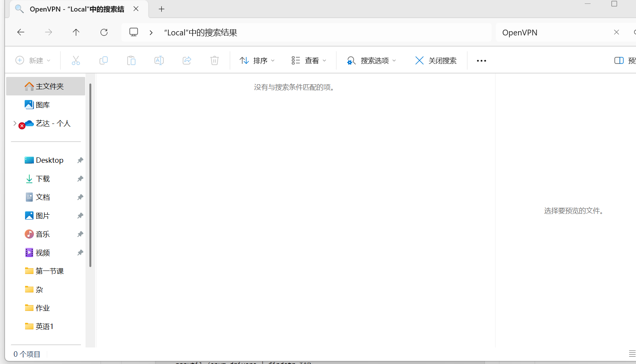This screenshot has width=636, height=364.
Task: Paste from clipboard using paste icon
Action: pyautogui.click(x=131, y=60)
